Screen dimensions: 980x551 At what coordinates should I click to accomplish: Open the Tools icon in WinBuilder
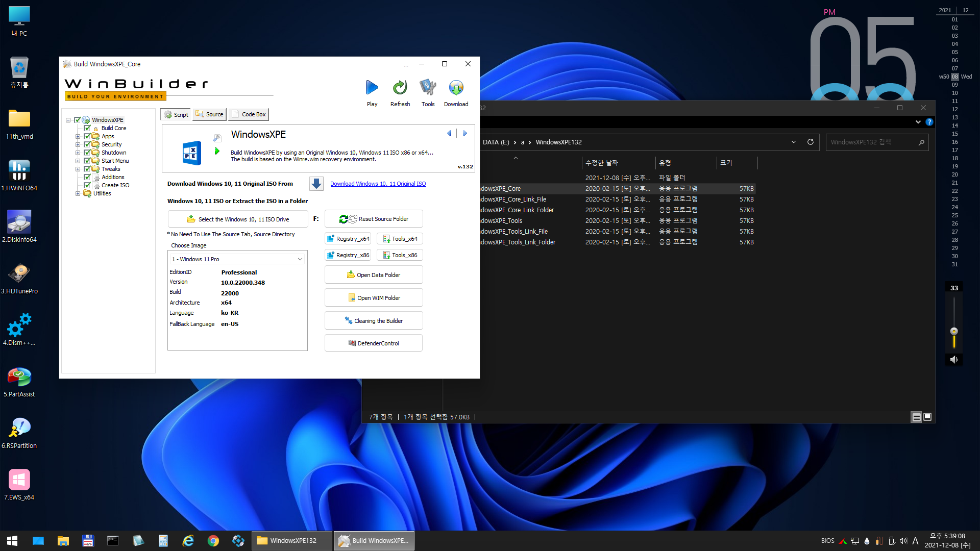coord(428,88)
